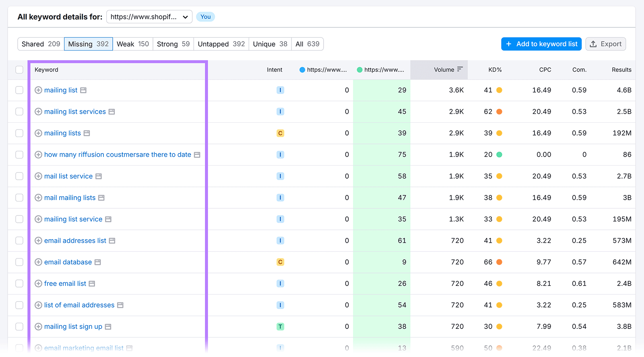Click the Transactional intent badge for 'mailing list sign up'
This screenshot has height=357, width=644.
coord(280,326)
